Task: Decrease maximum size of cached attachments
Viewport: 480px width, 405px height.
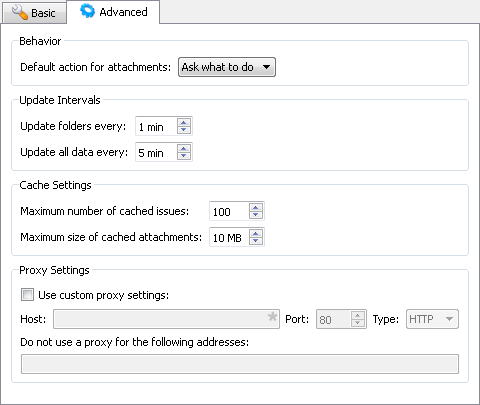Action: point(256,241)
